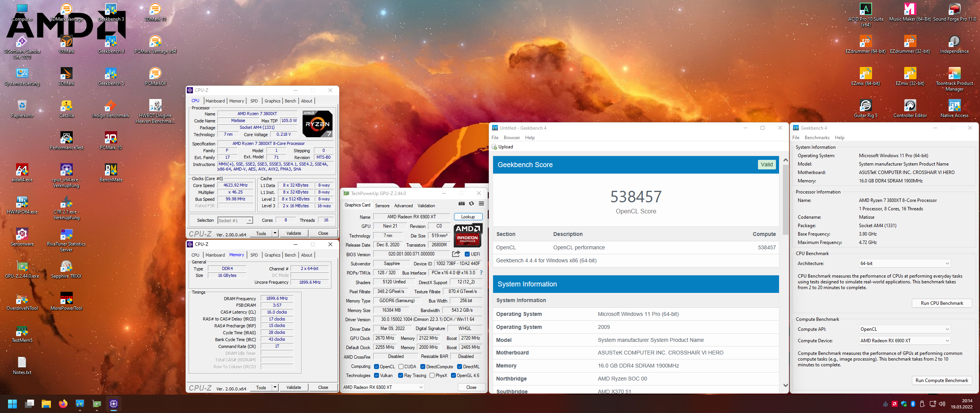
Task: Toggle the OpenCL checkbox in GPU-Z
Action: point(376,367)
